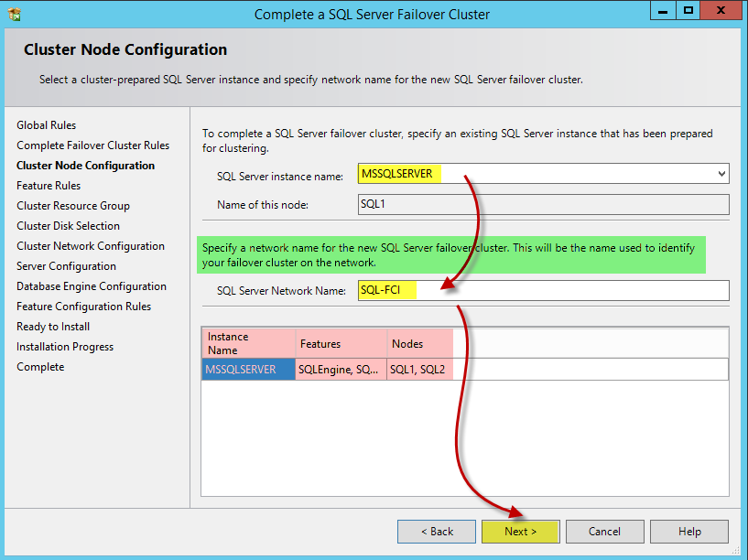748x560 pixels.
Task: Select Global Rules step in sidebar
Action: (x=47, y=125)
